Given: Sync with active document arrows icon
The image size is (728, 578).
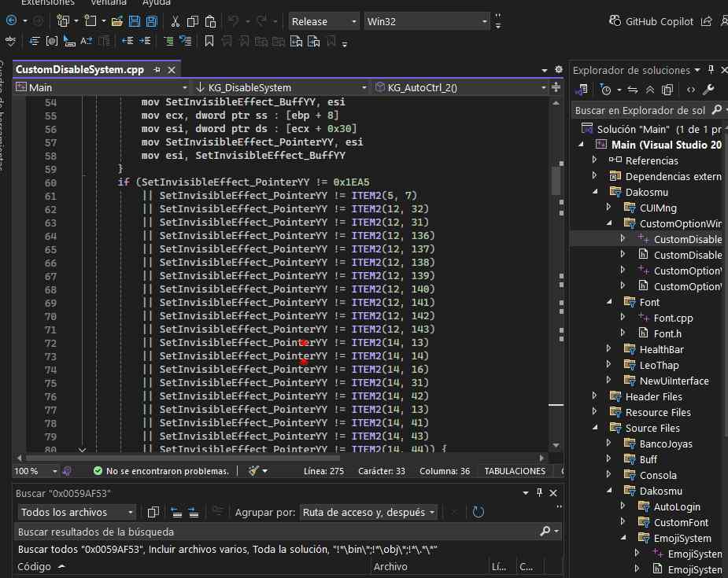Looking at the screenshot, I should click(x=632, y=90).
